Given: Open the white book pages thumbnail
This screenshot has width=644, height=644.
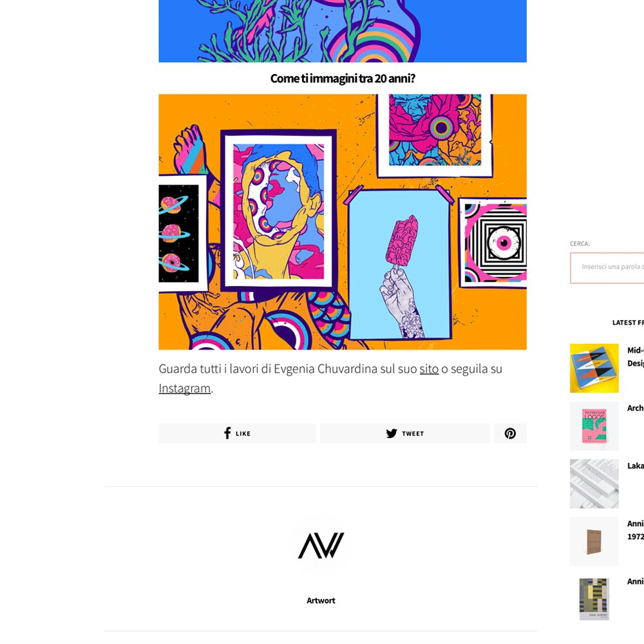Looking at the screenshot, I should tap(594, 484).
